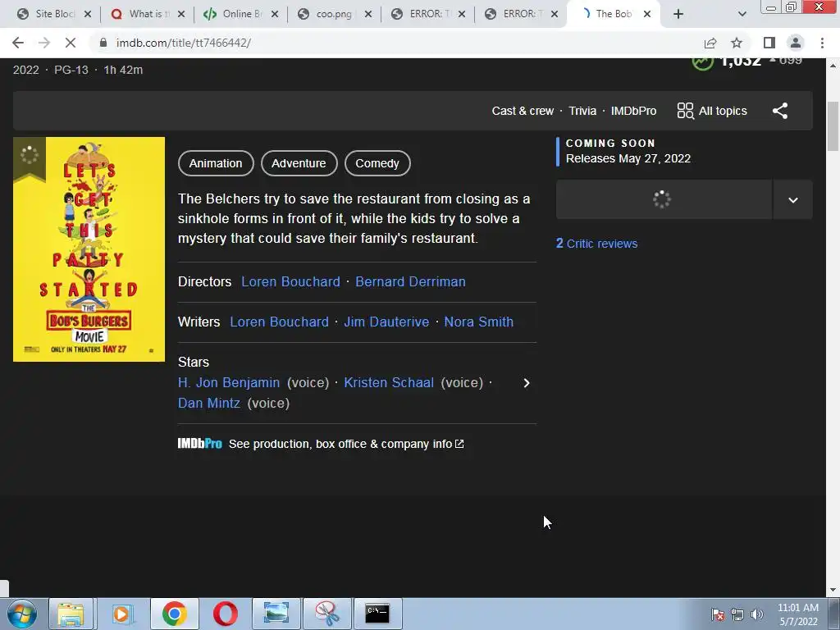Screen dimensions: 840x630
Task: Click the volume speaker tray icon
Action: click(756, 614)
